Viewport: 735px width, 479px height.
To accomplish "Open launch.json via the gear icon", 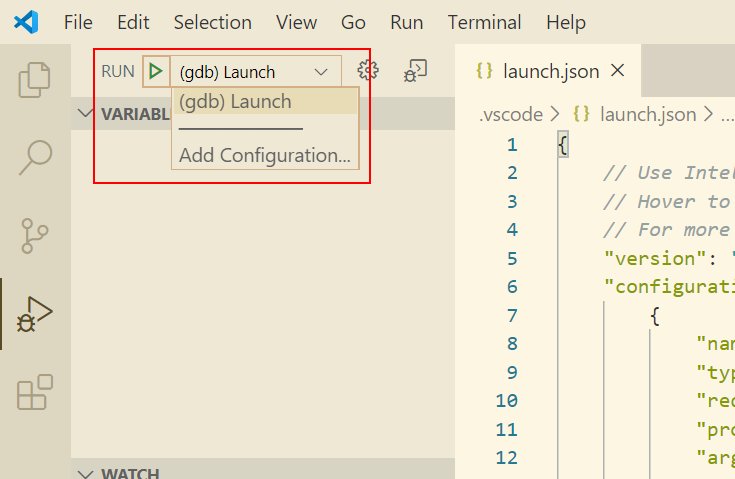I will tap(368, 71).
